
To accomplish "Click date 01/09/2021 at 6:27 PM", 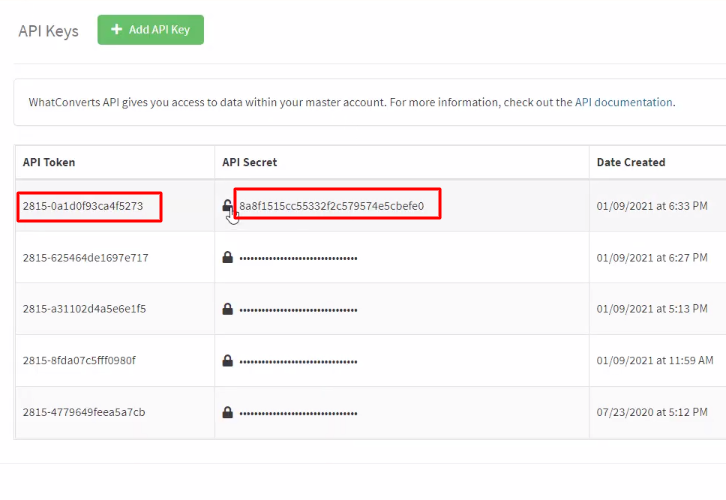I will (x=652, y=258).
